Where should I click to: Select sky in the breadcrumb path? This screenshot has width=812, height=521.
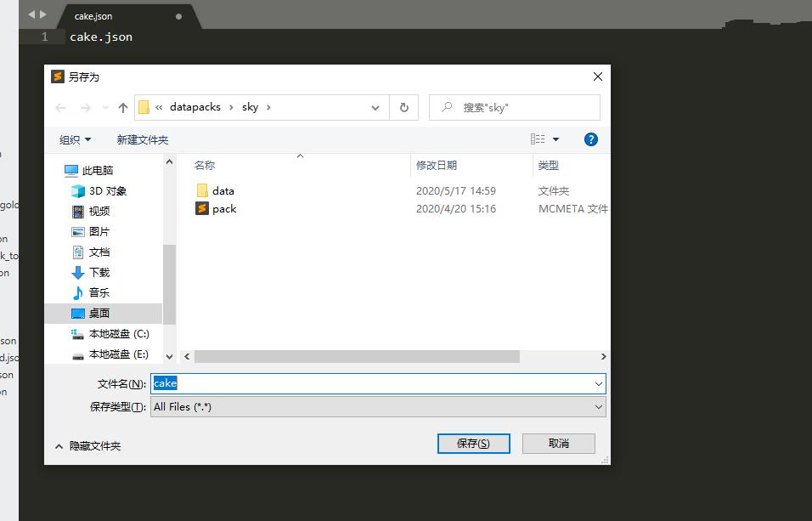(x=250, y=107)
